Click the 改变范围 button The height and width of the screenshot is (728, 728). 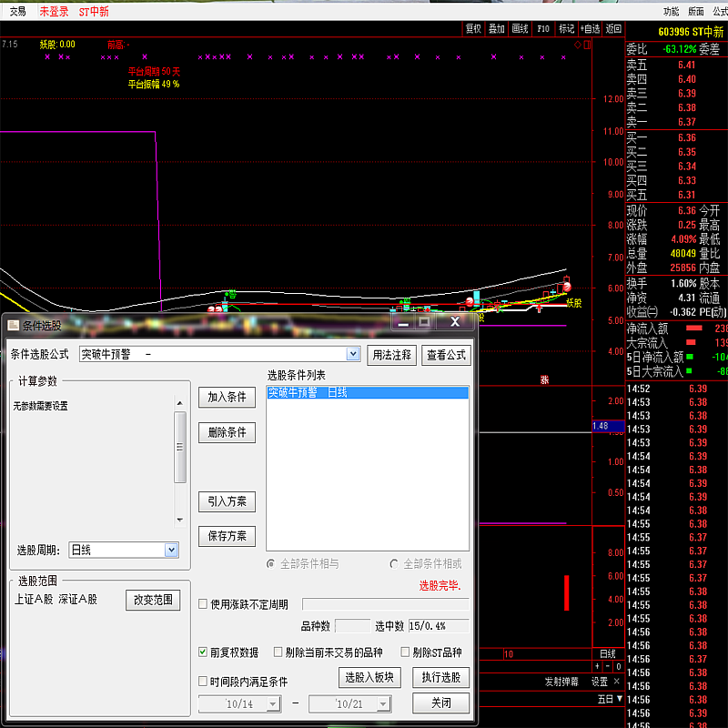[153, 600]
